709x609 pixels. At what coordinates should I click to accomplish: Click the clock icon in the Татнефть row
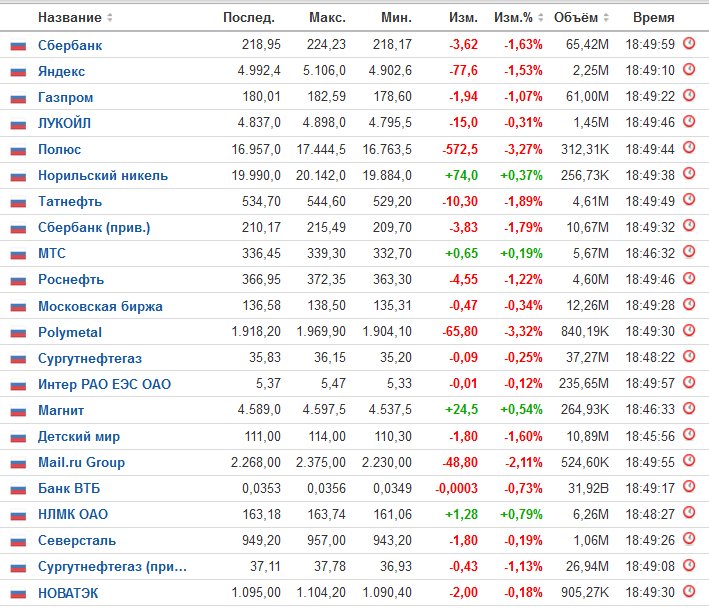click(689, 199)
